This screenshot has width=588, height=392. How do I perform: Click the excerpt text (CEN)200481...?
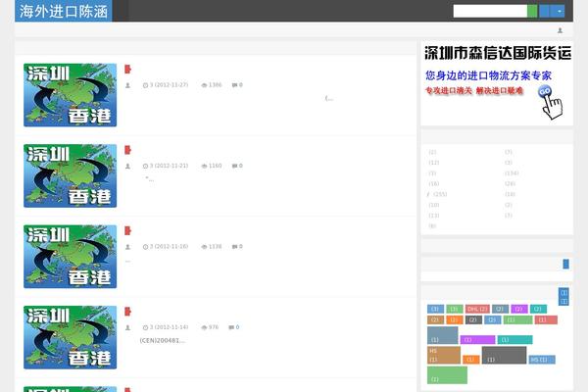tap(162, 341)
